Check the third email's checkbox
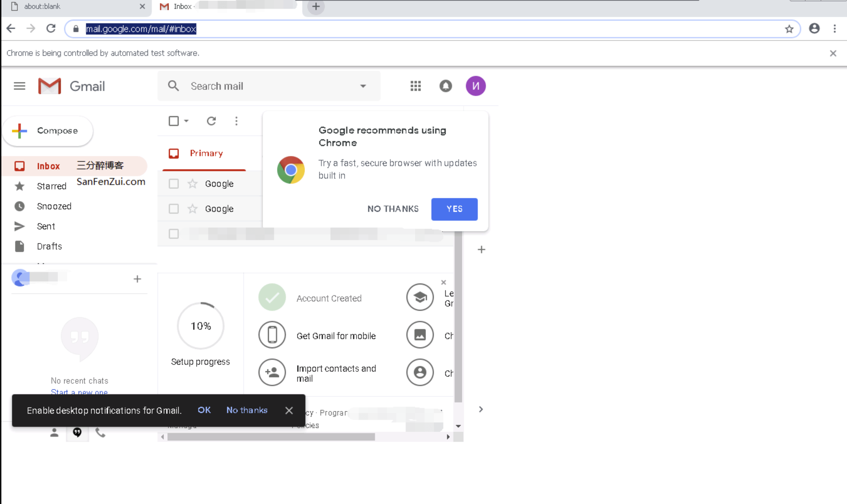 pos(174,234)
